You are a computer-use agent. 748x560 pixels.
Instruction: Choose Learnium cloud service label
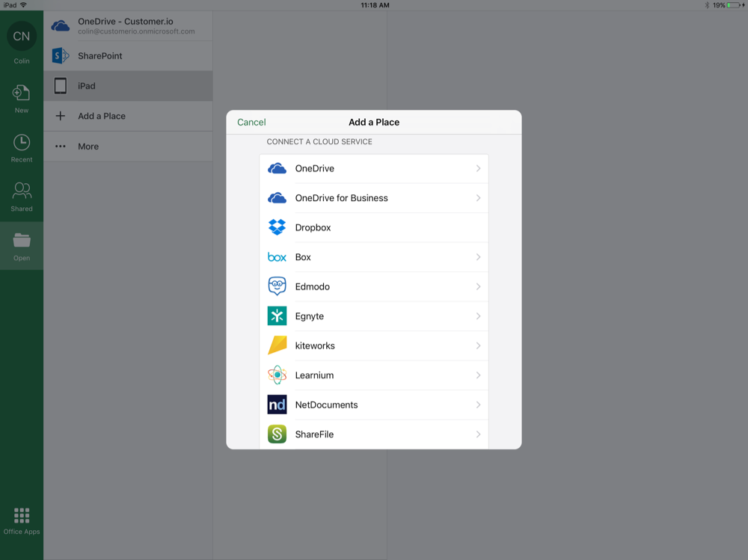point(314,375)
